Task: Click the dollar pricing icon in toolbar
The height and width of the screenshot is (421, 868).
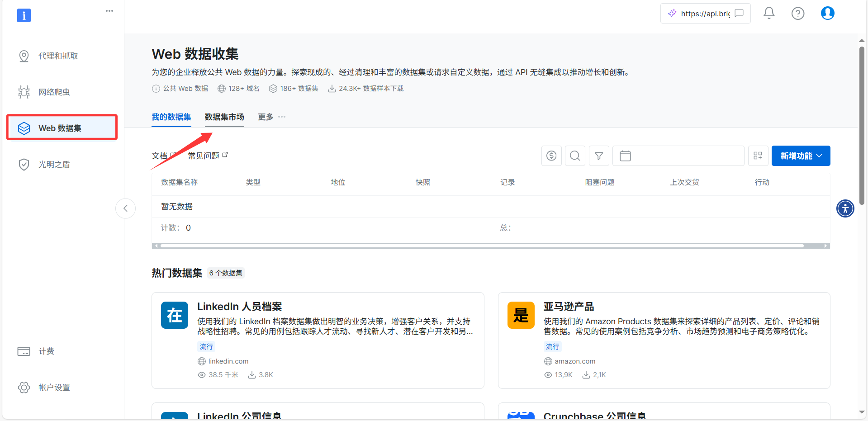Action: [551, 156]
